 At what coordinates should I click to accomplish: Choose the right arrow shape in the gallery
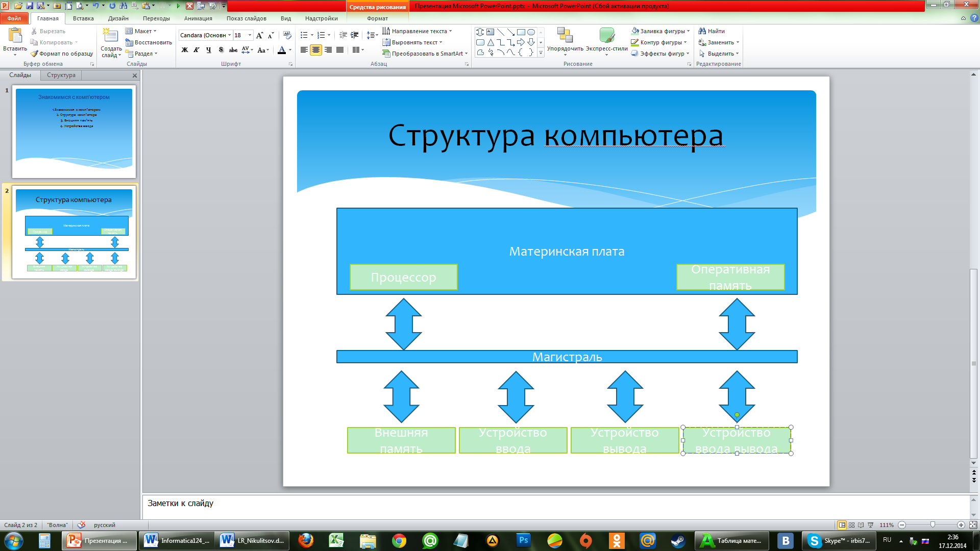521,42
